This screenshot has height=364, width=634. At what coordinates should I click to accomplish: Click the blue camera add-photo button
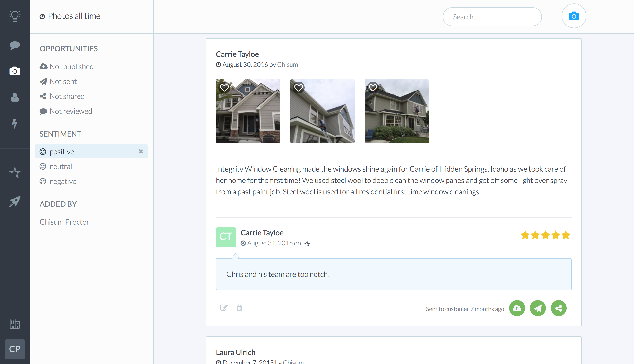(574, 16)
